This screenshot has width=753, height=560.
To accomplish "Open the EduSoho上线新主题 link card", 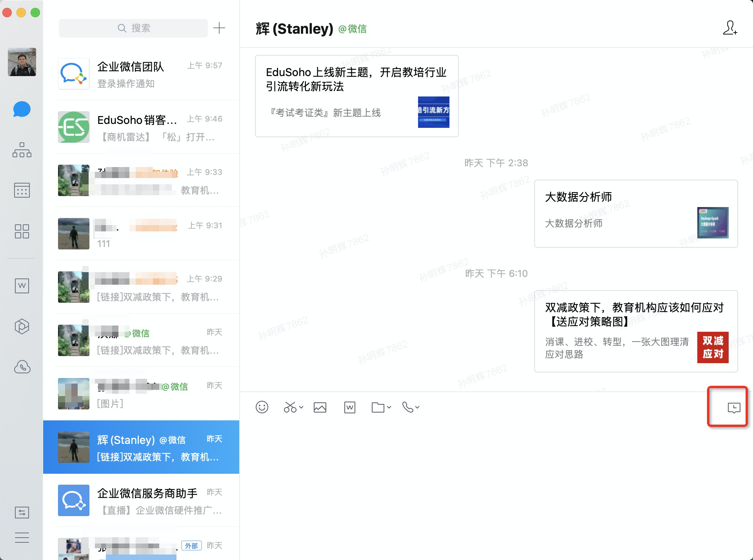I will 356,96.
